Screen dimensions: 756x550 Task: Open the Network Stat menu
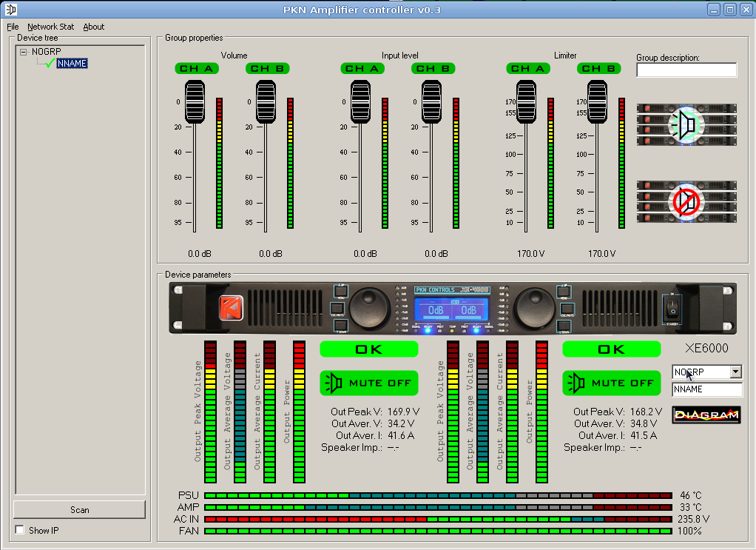50,27
